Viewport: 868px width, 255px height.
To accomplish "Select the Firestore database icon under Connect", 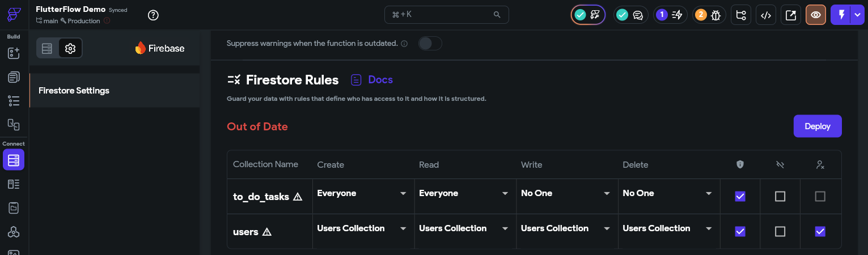I will pyautogui.click(x=14, y=160).
